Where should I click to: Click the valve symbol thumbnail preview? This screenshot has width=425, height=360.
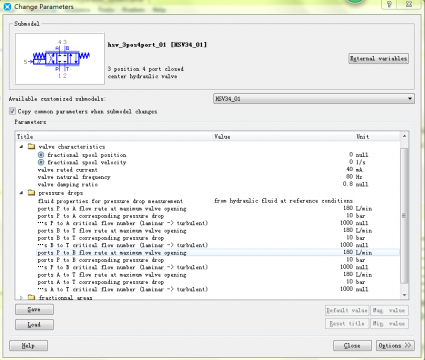point(60,59)
